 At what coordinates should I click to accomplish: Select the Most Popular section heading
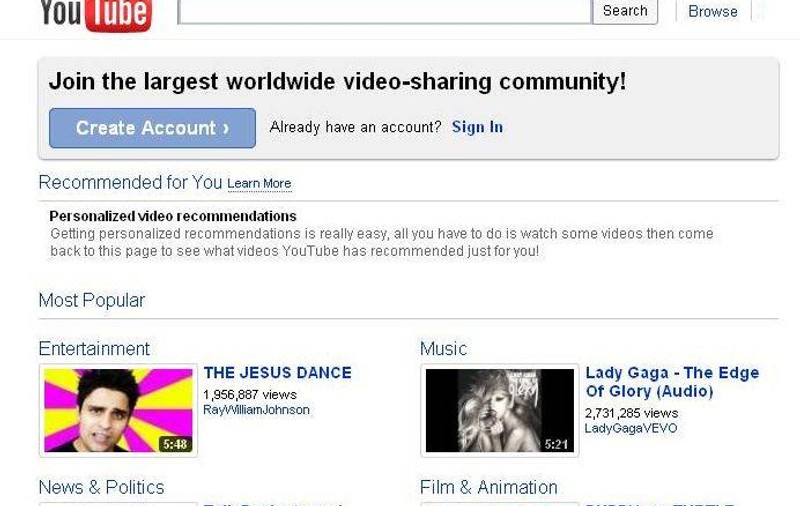pos(92,300)
